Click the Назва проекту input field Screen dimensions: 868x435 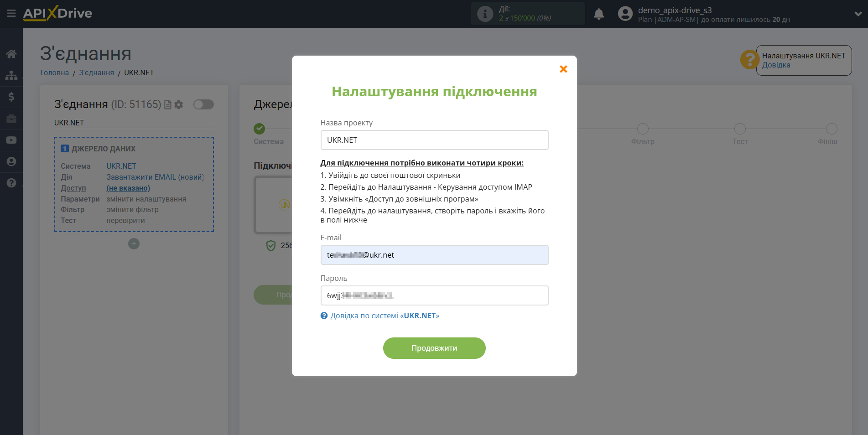coord(434,140)
